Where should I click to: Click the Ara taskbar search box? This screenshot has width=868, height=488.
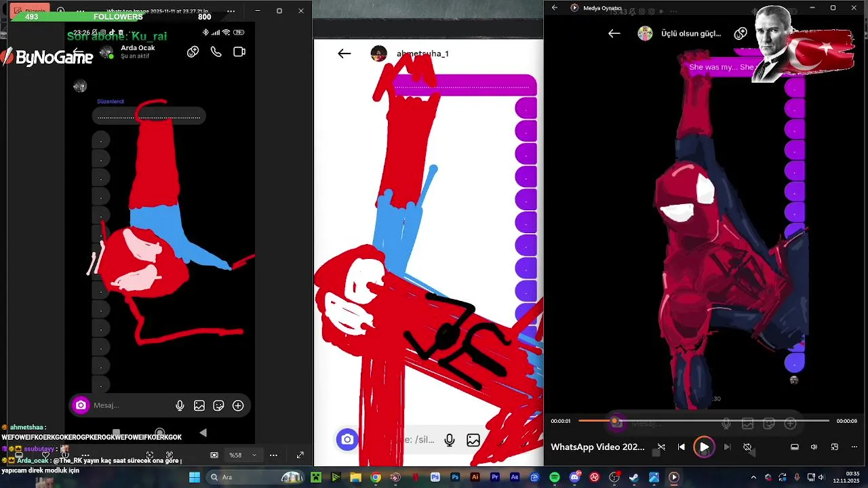[x=256, y=477]
